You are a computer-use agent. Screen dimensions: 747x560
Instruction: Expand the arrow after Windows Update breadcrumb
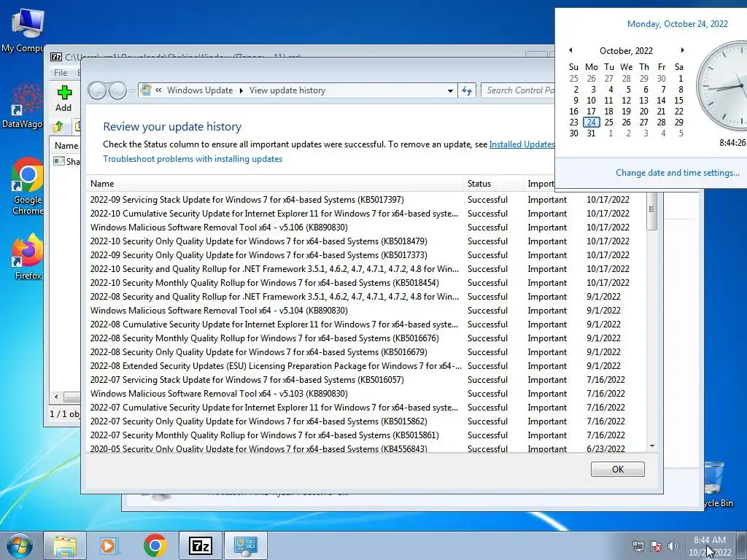pyautogui.click(x=241, y=90)
